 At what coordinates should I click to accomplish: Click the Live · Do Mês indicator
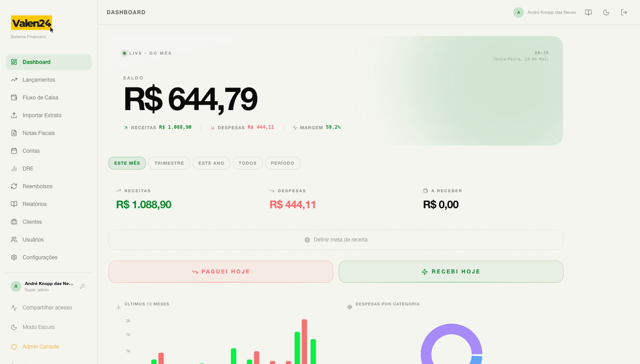[x=147, y=53]
